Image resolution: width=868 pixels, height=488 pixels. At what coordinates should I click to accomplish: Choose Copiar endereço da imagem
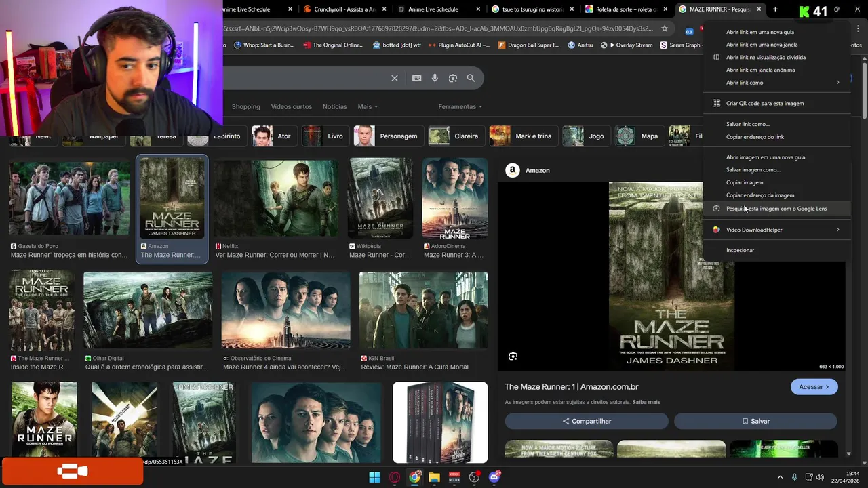tap(776, 195)
